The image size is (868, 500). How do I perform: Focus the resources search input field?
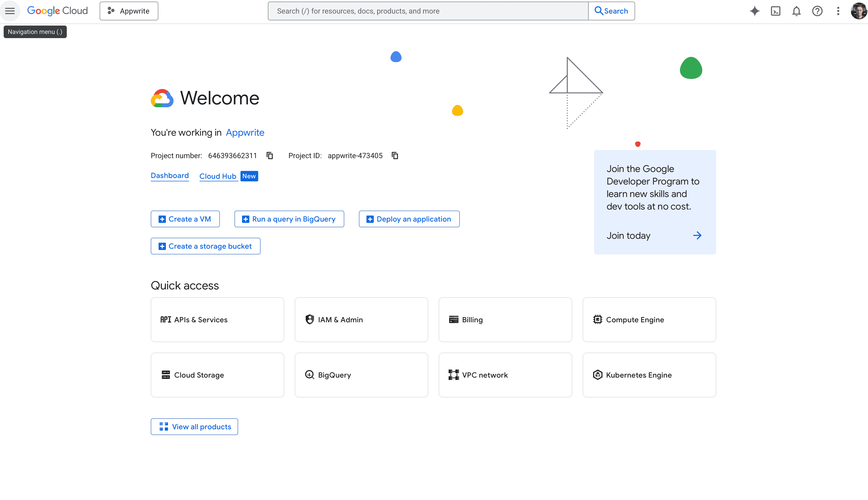click(x=428, y=11)
